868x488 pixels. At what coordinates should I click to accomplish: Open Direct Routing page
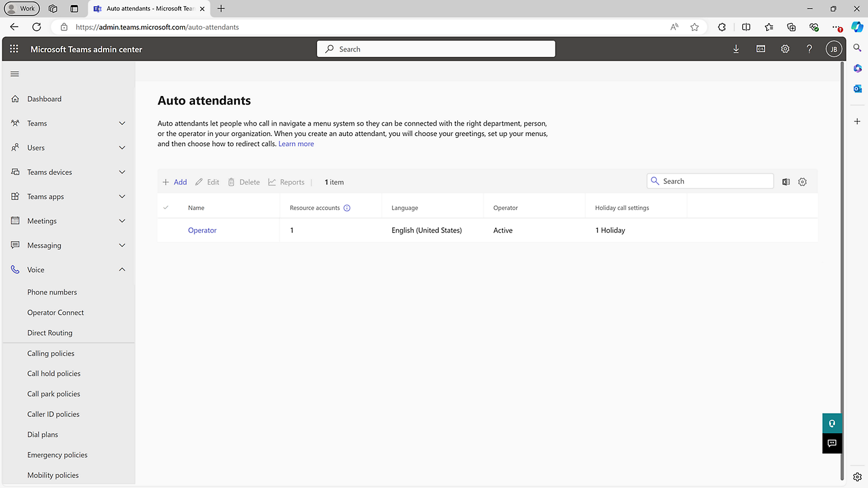point(50,333)
